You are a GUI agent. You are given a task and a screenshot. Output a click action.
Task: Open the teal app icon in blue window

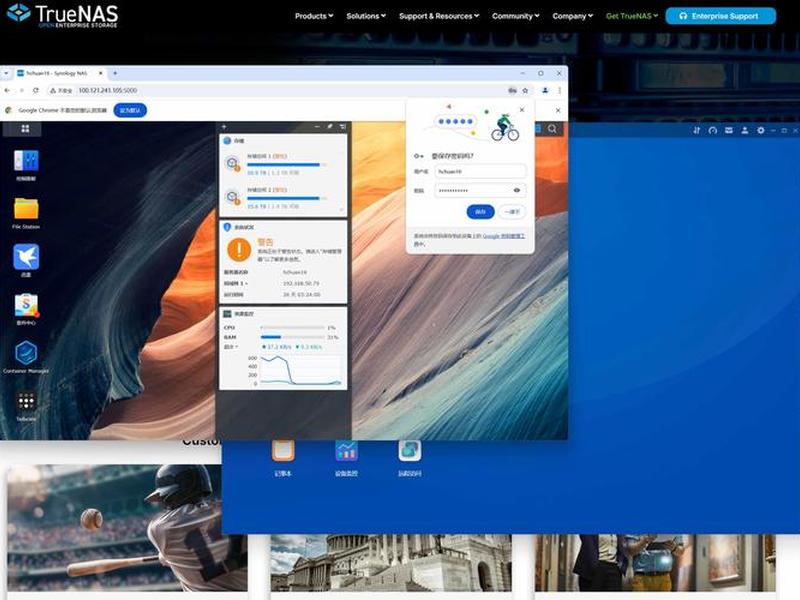[410, 451]
